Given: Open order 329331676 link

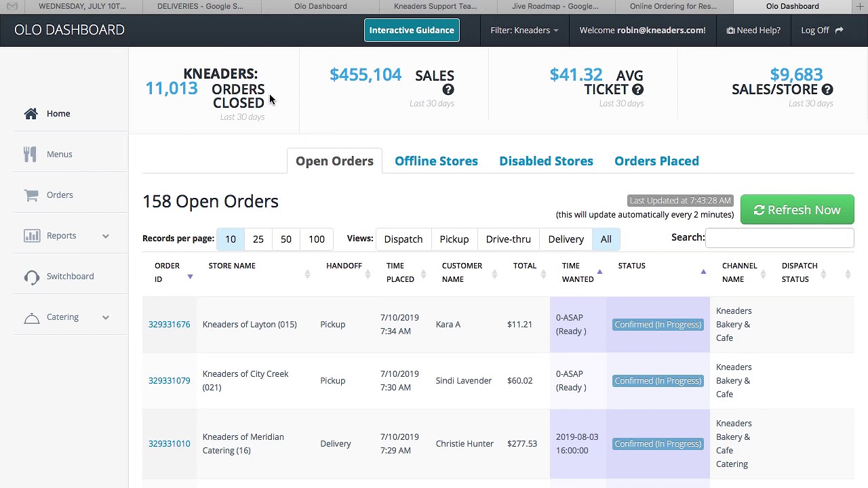Looking at the screenshot, I should 170,325.
